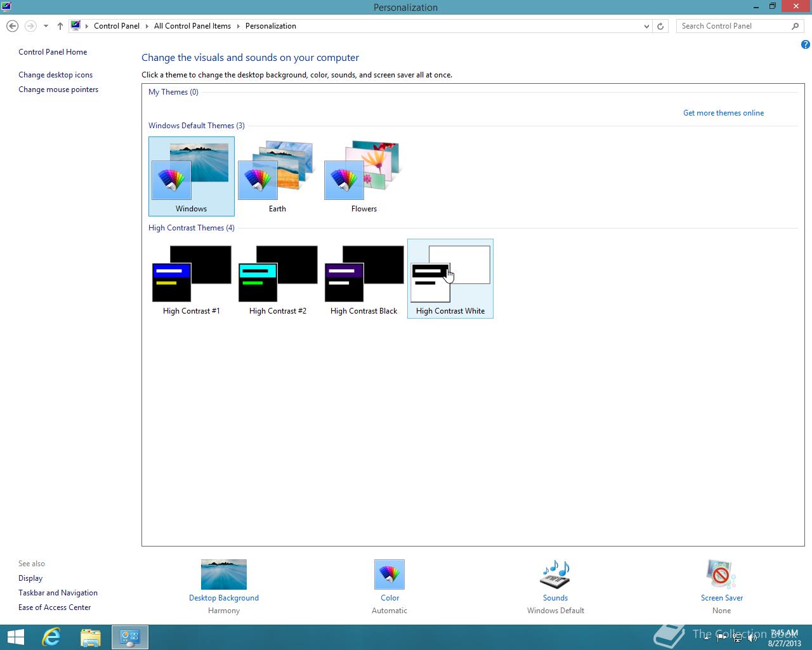Viewport: 812px width, 650px height.
Task: Open the Windows Start button
Action: click(15, 637)
